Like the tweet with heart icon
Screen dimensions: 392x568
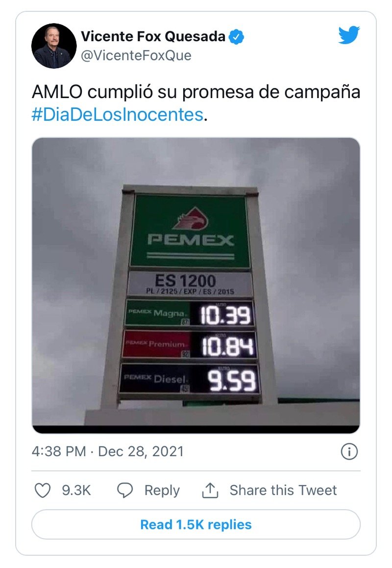coord(42,490)
